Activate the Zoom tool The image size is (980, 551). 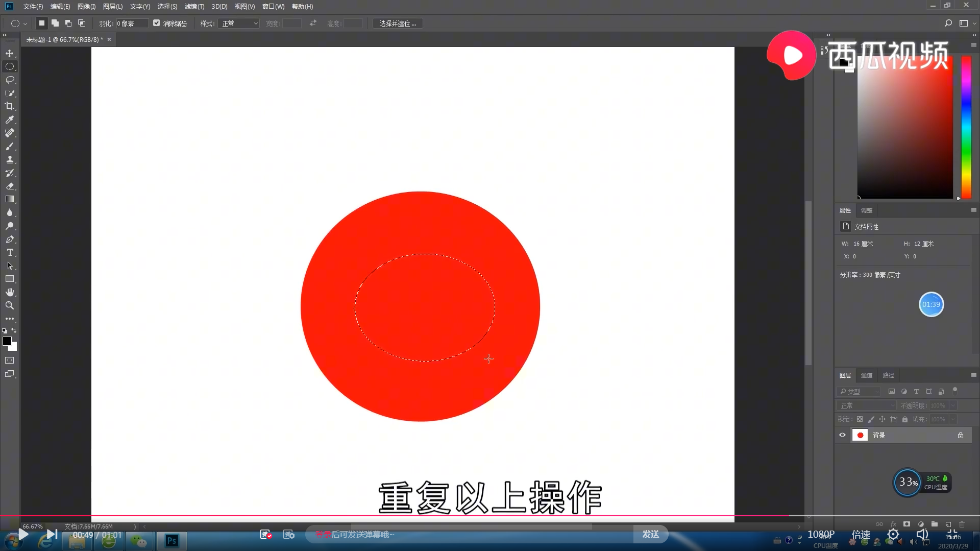tap(10, 305)
